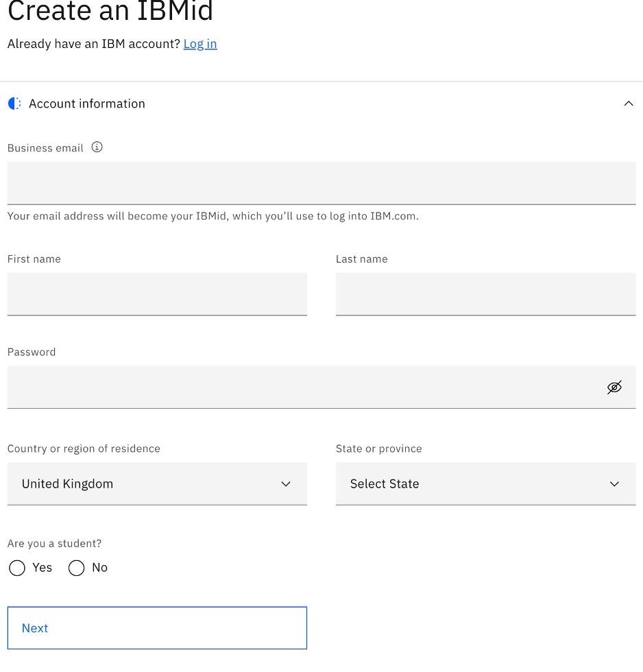Click the Business email info icon
Screen dimensions: 643x672
click(97, 147)
